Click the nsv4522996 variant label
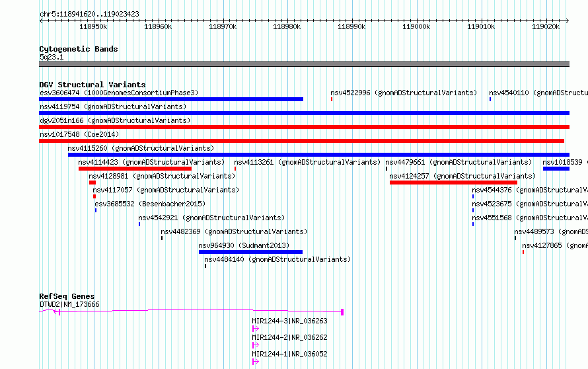588x369 pixels. tap(404, 93)
